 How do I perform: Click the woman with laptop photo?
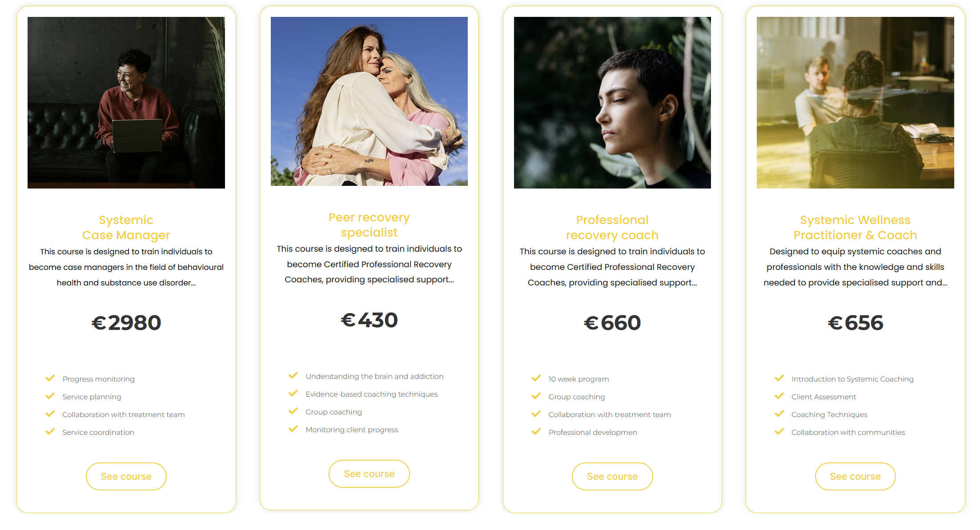(126, 103)
